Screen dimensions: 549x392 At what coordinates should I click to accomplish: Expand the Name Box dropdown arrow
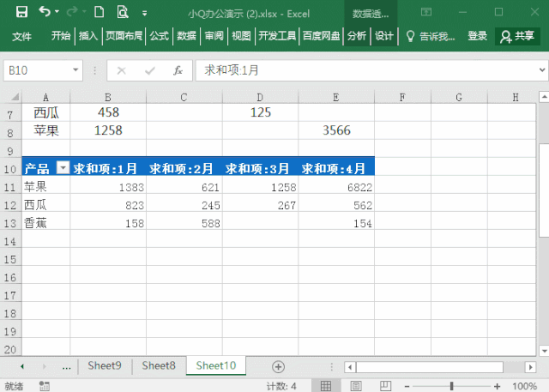(x=75, y=70)
